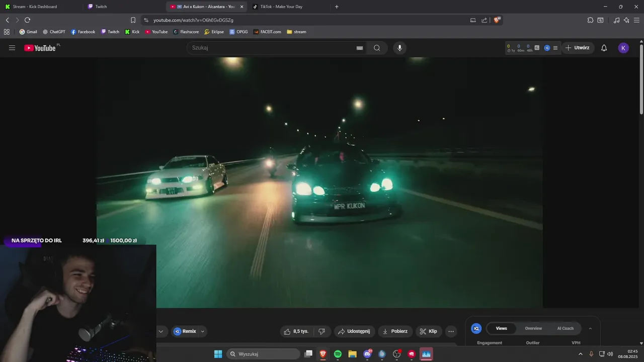
Task: Click the search magnifier button
Action: click(x=377, y=48)
